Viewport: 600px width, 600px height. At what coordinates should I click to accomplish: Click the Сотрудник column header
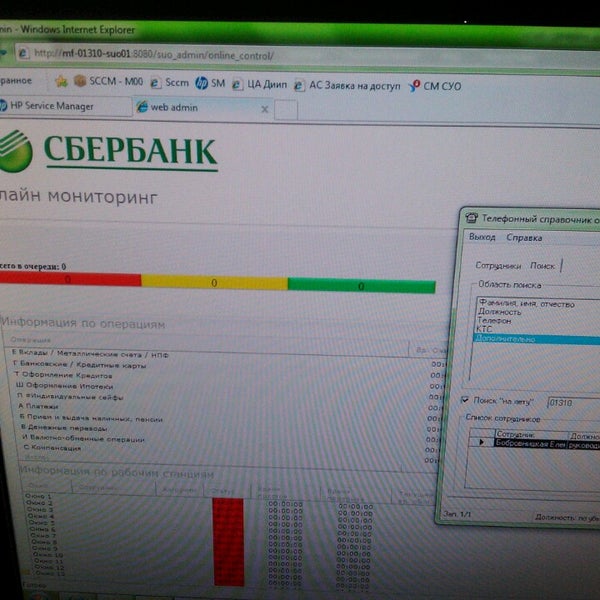click(531, 434)
